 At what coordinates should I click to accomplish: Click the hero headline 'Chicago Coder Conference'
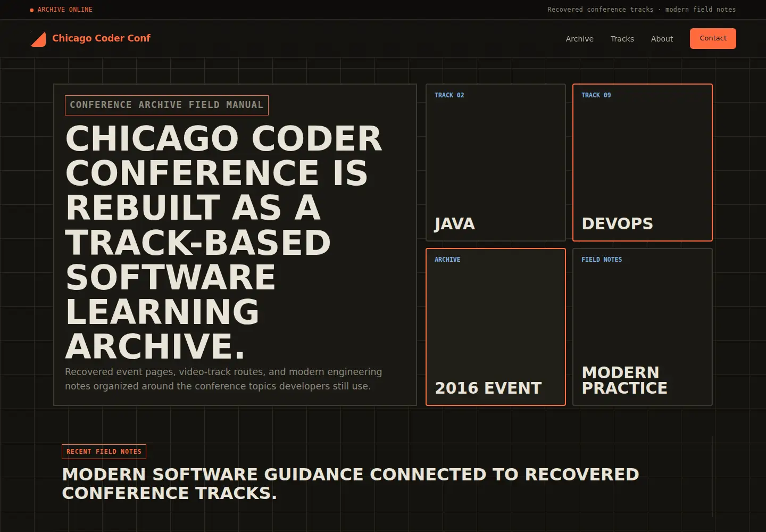pyautogui.click(x=223, y=242)
